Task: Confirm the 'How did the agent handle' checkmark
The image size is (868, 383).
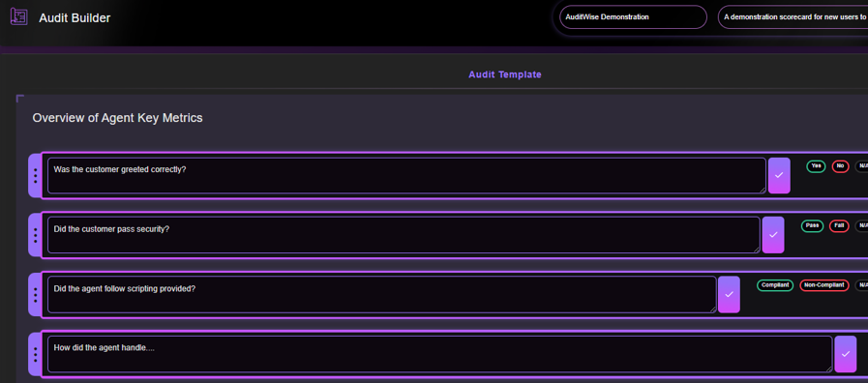Action: tap(846, 354)
